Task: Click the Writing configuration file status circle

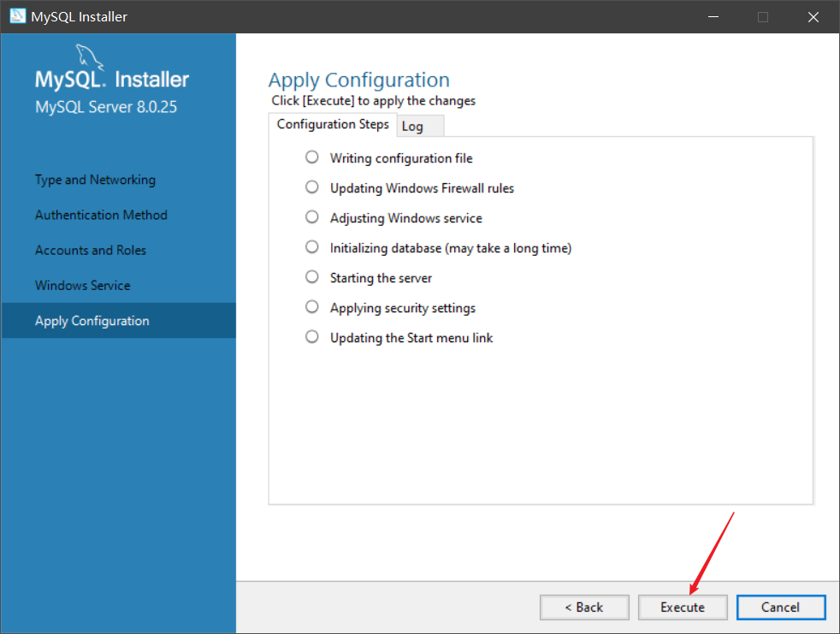Action: click(311, 157)
